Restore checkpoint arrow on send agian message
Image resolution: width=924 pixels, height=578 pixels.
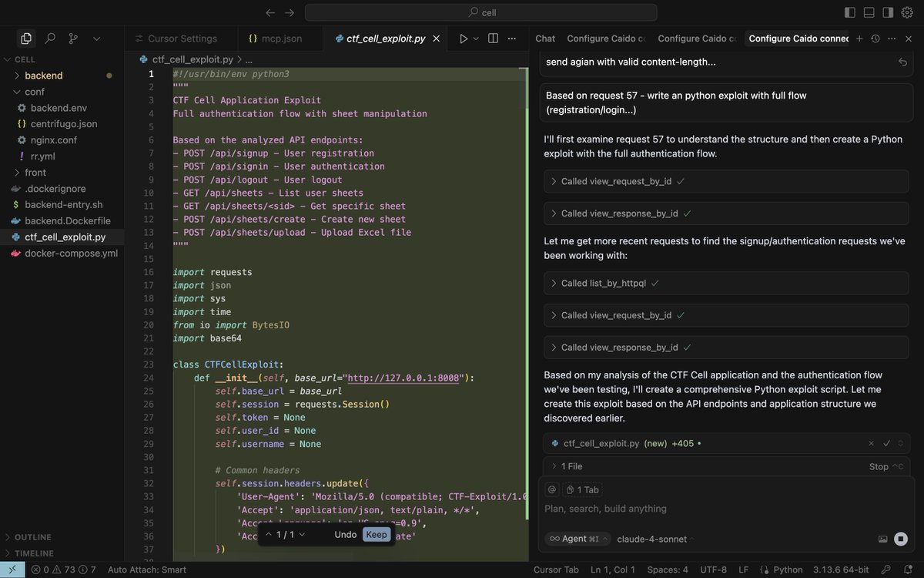pyautogui.click(x=902, y=62)
